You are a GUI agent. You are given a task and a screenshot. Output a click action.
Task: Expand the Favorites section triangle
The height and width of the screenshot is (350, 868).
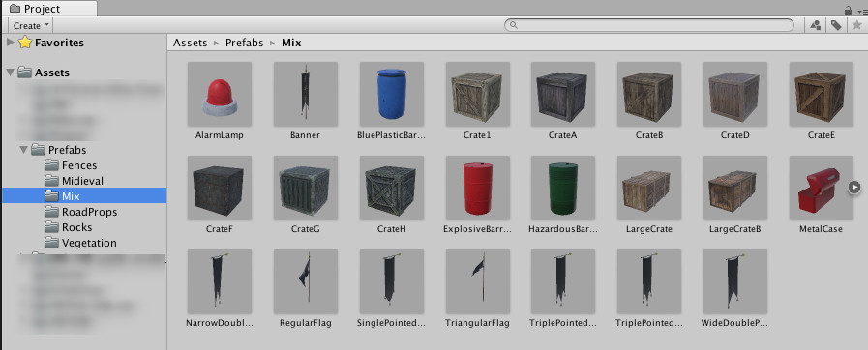pyautogui.click(x=11, y=42)
